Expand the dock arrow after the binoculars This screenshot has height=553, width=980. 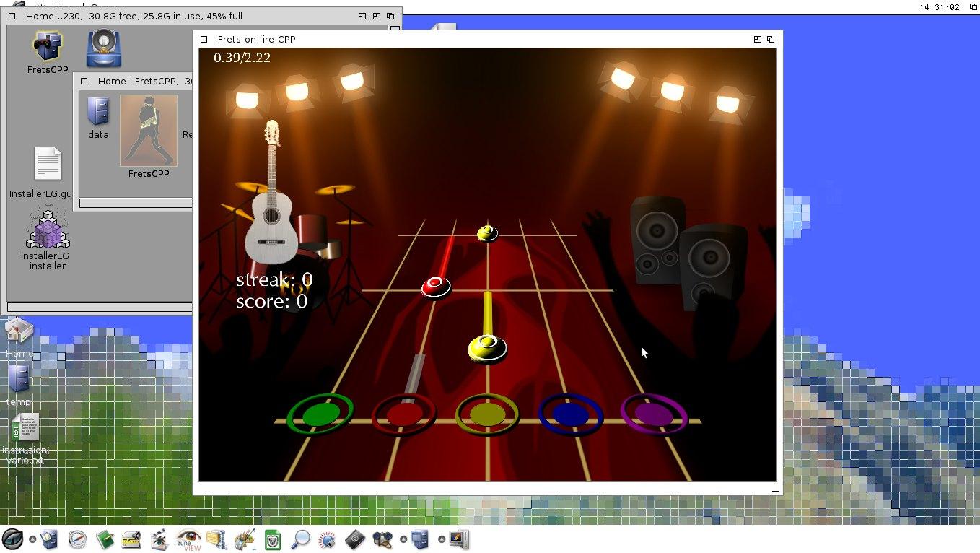(x=403, y=539)
